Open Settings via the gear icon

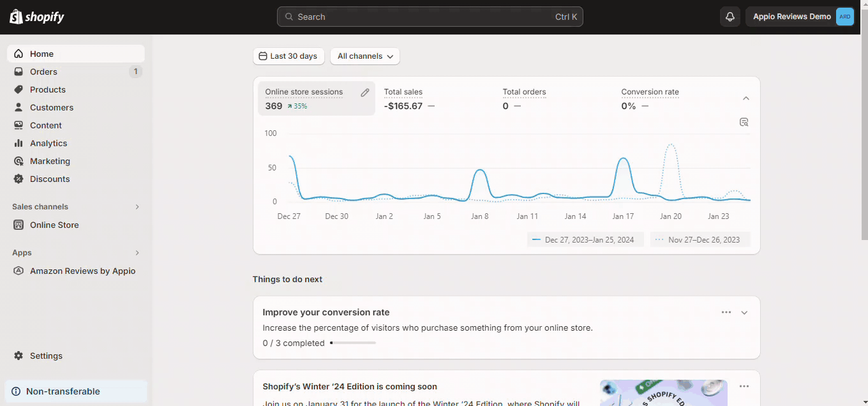tap(19, 356)
